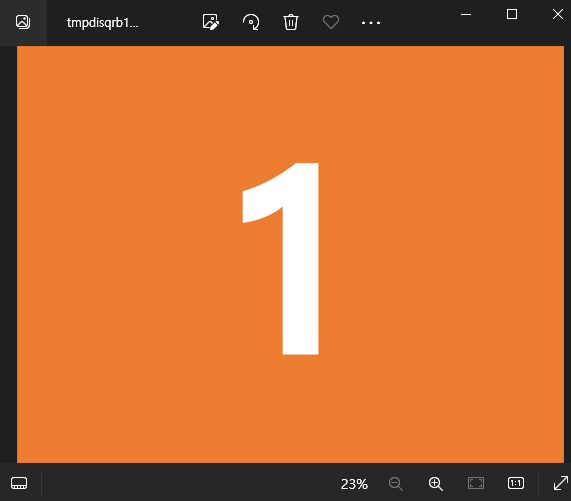
Task: Close the Photos window
Action: click(x=558, y=14)
